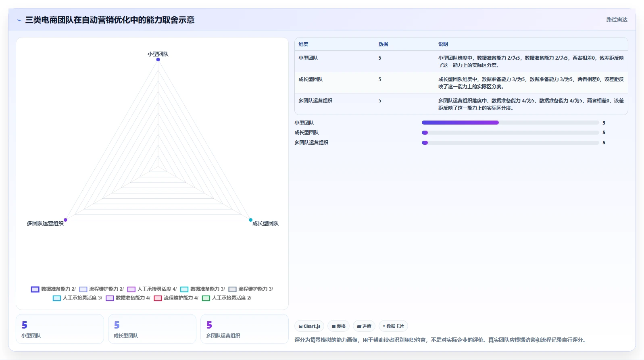Click the chart title 三类电商团队在自动营销优化中的能力取舍示意
Screen dimensions: 644x360
tap(110, 20)
